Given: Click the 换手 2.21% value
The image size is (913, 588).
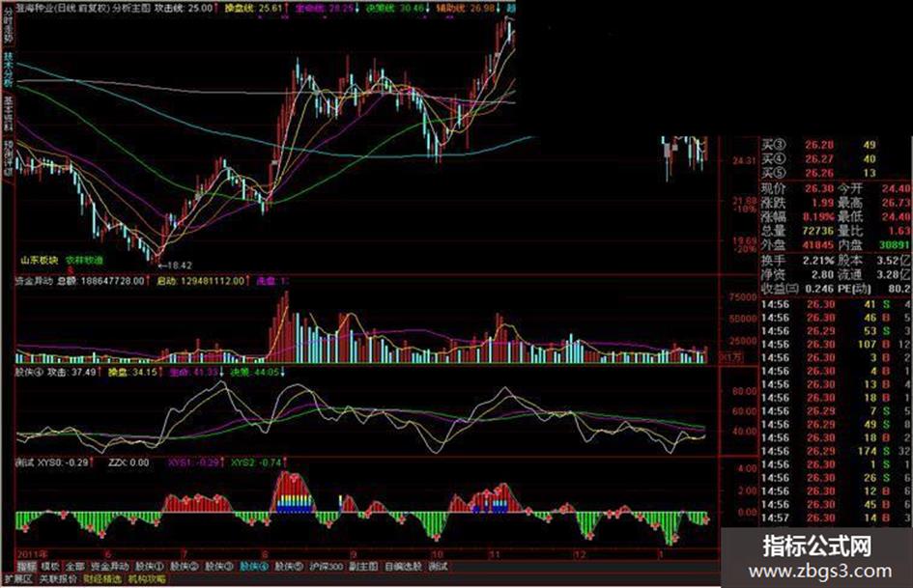Looking at the screenshot, I should [x=818, y=260].
